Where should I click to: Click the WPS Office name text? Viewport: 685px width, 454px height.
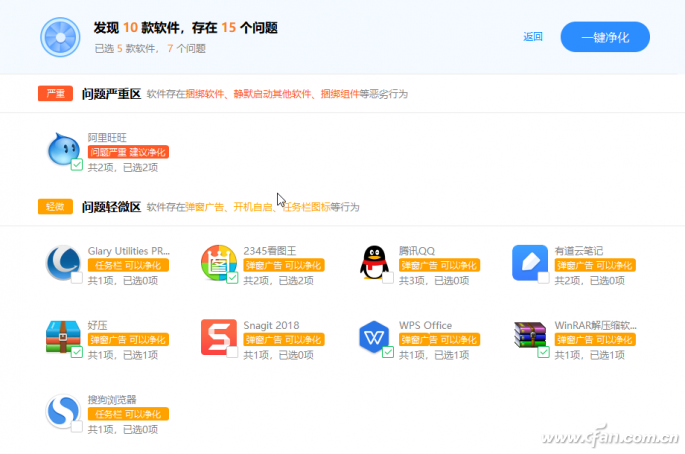(426, 326)
